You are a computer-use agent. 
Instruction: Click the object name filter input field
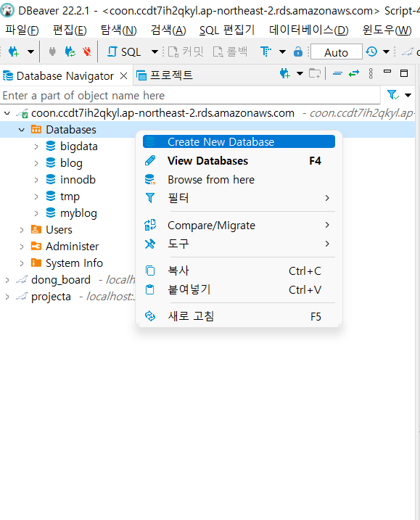[x=190, y=96]
